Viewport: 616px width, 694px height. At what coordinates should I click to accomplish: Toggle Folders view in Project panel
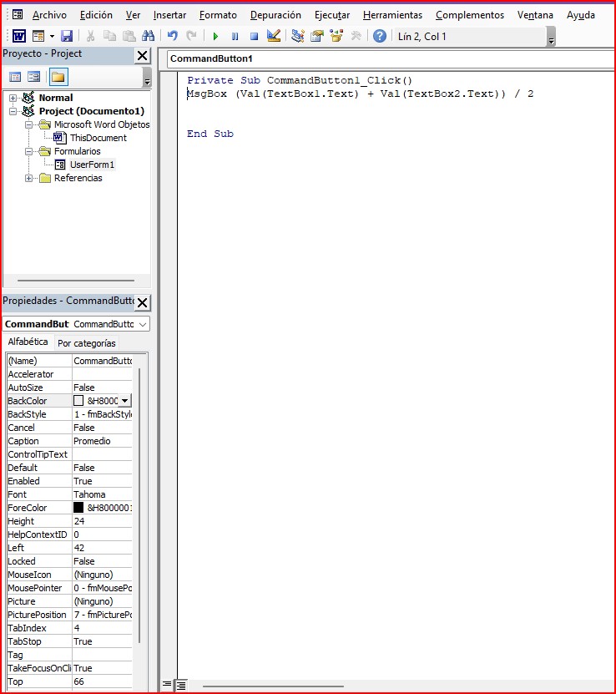[x=58, y=77]
